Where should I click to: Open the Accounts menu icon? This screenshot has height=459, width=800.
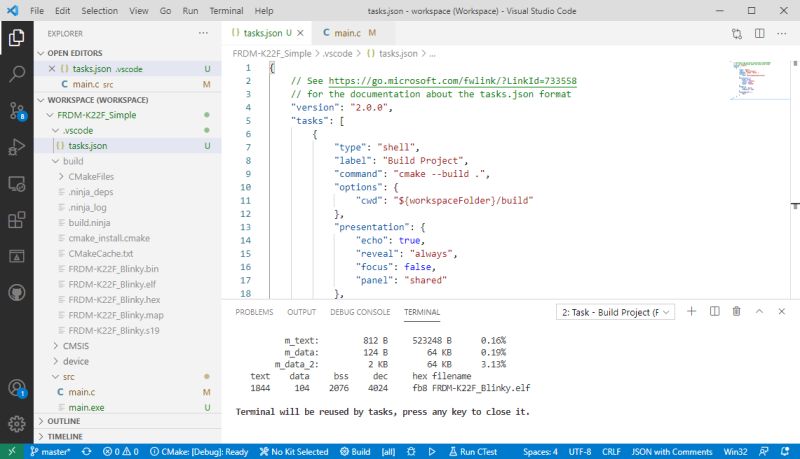[x=16, y=388]
